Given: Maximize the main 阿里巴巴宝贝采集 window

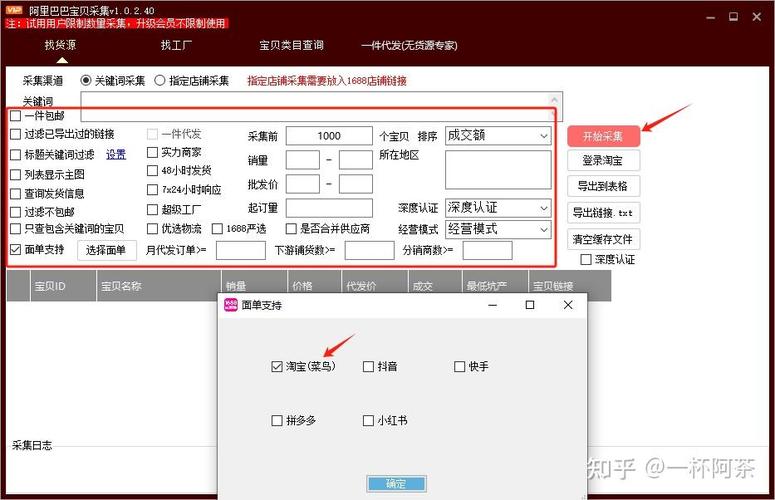Looking at the screenshot, I should pyautogui.click(x=733, y=17).
